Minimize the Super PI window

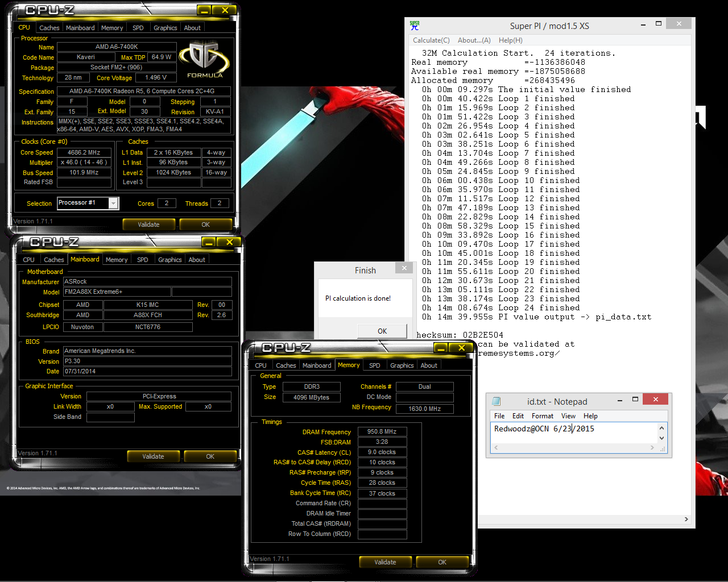click(x=643, y=24)
